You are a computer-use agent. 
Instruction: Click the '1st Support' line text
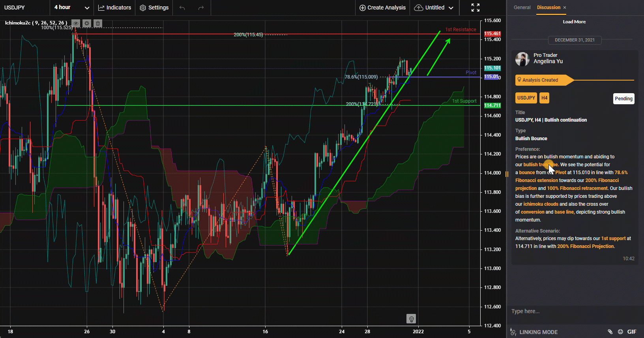464,101
